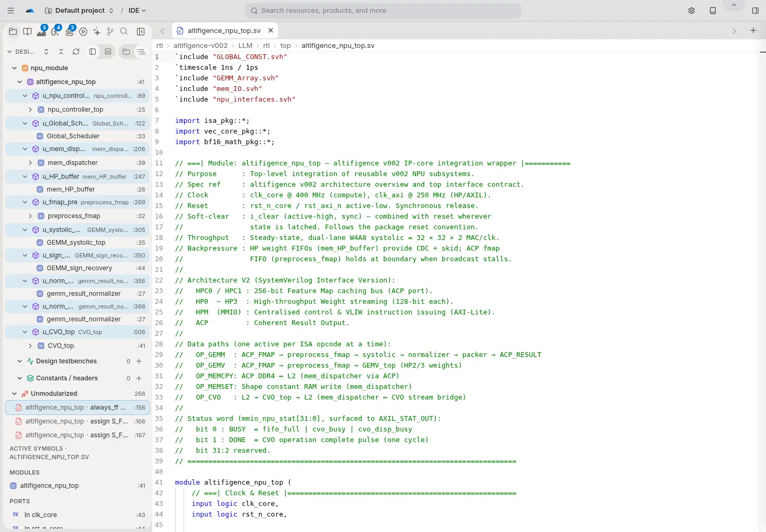Toggle the right sidebar panel icon
Image resolution: width=766 pixels, height=532 pixels.
[x=755, y=11]
